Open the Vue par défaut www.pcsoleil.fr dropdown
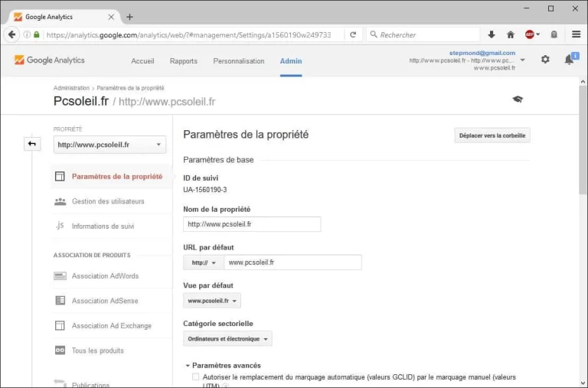The image size is (588, 388). pos(212,301)
